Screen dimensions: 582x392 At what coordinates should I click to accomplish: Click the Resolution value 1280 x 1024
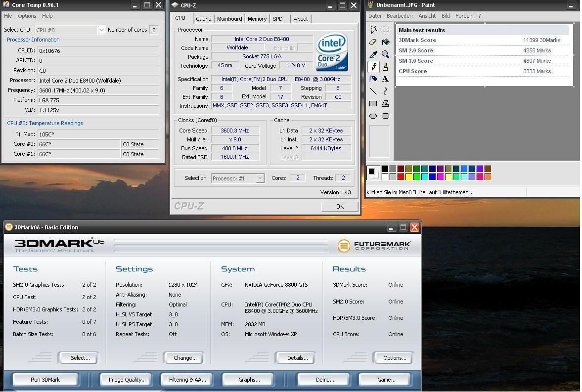point(183,285)
